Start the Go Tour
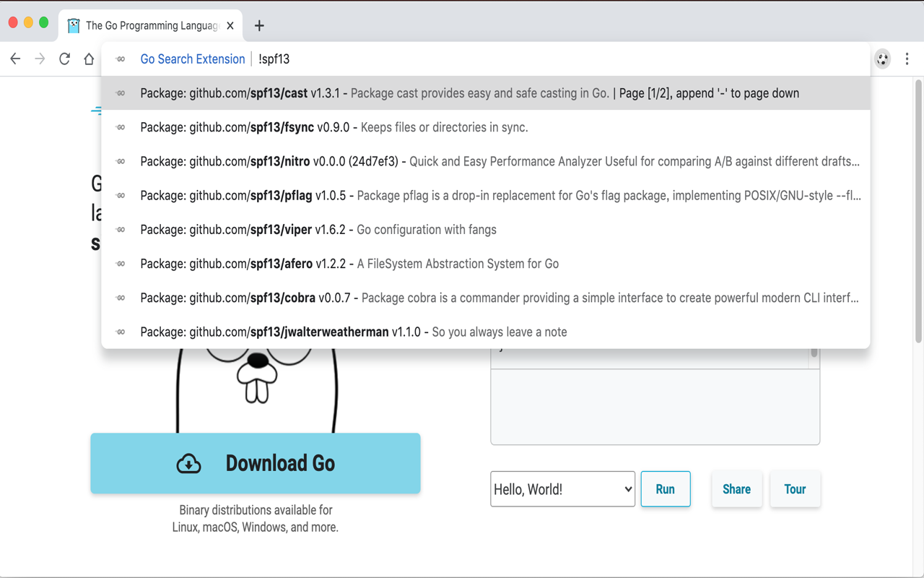 click(795, 489)
